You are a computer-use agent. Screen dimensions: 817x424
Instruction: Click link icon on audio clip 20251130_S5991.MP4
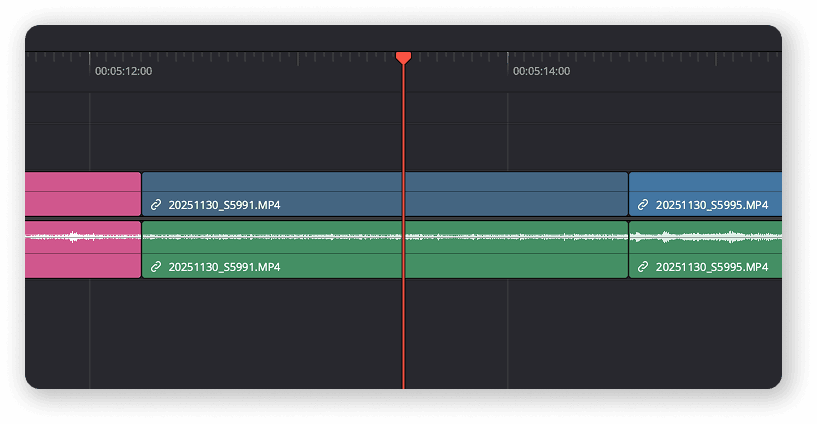coord(156,267)
